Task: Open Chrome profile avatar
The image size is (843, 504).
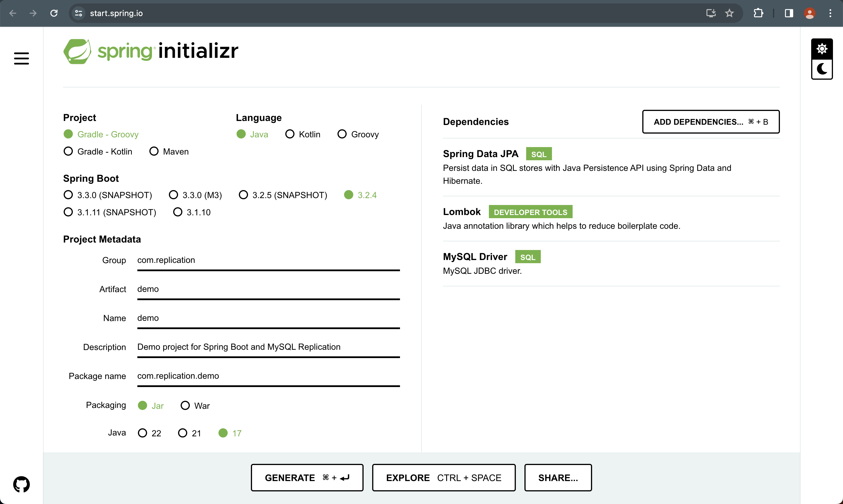Action: click(x=809, y=13)
